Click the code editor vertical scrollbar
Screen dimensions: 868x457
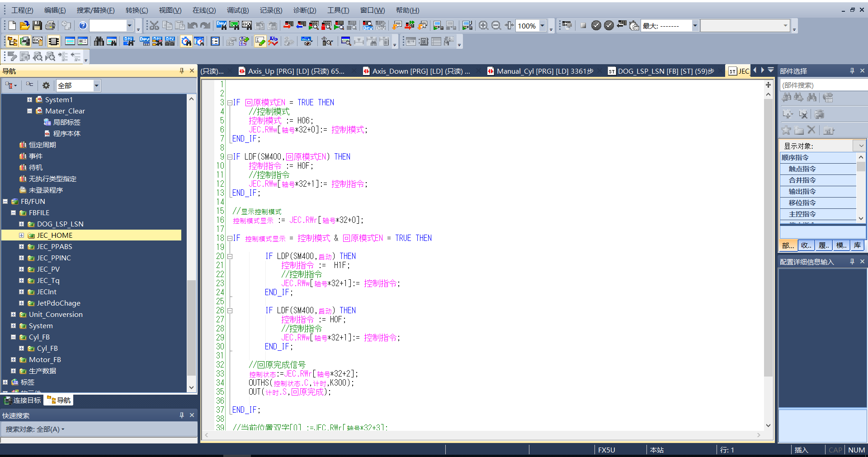click(768, 235)
